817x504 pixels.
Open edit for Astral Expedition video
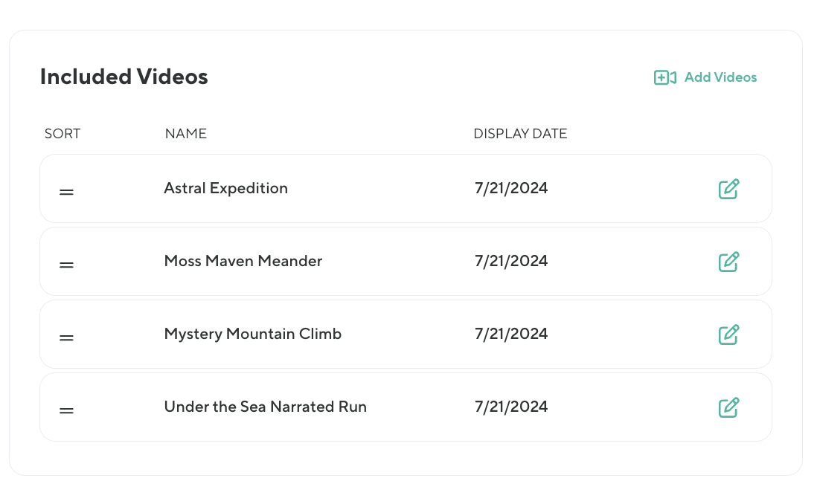coord(728,189)
